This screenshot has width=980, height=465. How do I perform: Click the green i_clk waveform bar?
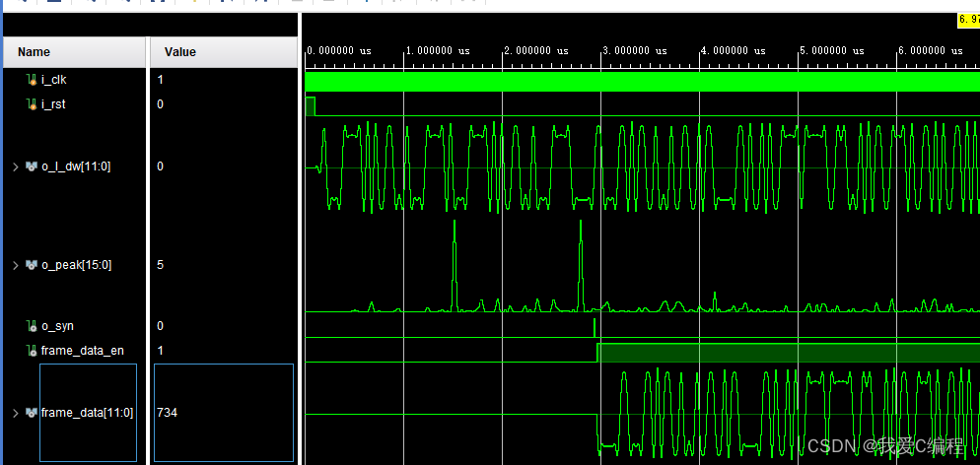641,82
